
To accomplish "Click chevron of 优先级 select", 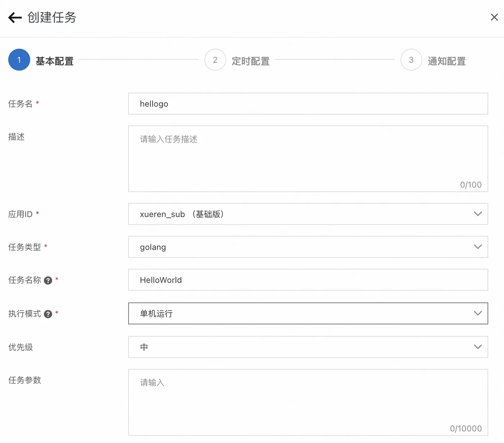I will (x=478, y=347).
